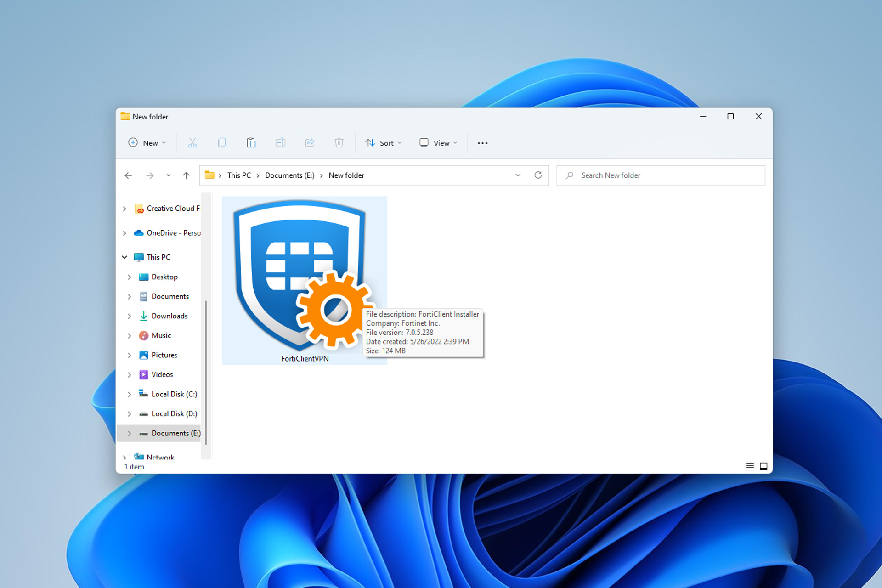Click the Paste toolbar icon

(251, 142)
